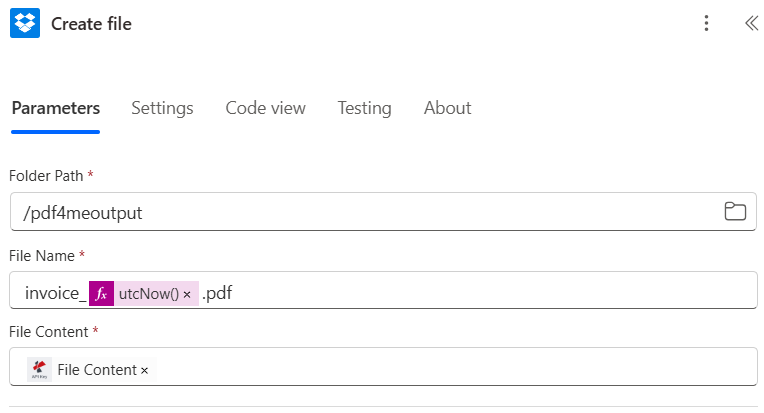Remove the utcNow() expression token

click(x=187, y=294)
